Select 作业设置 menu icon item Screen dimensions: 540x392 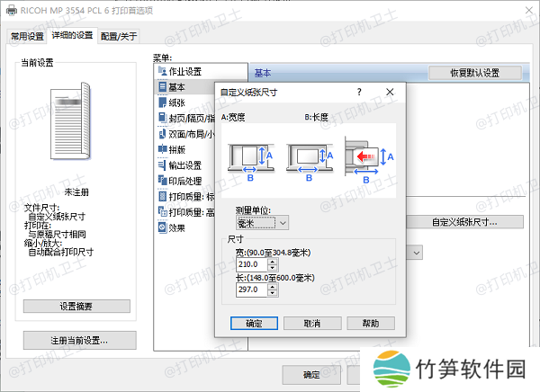tap(162, 71)
